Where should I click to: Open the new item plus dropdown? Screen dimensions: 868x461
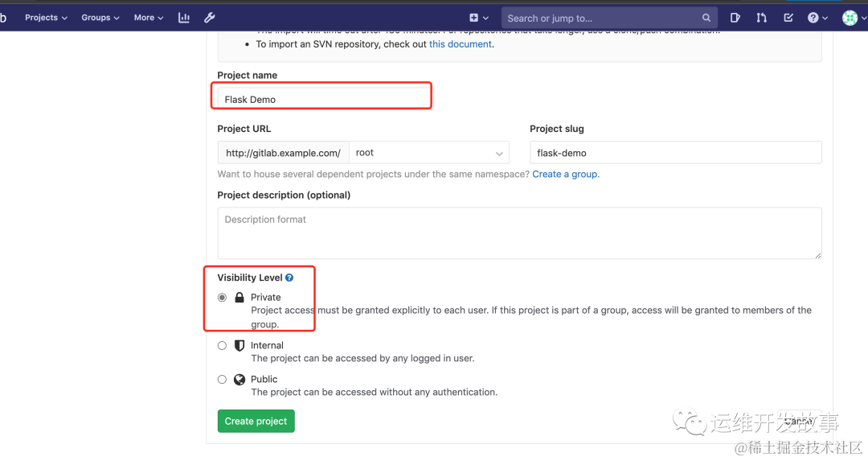(x=479, y=18)
